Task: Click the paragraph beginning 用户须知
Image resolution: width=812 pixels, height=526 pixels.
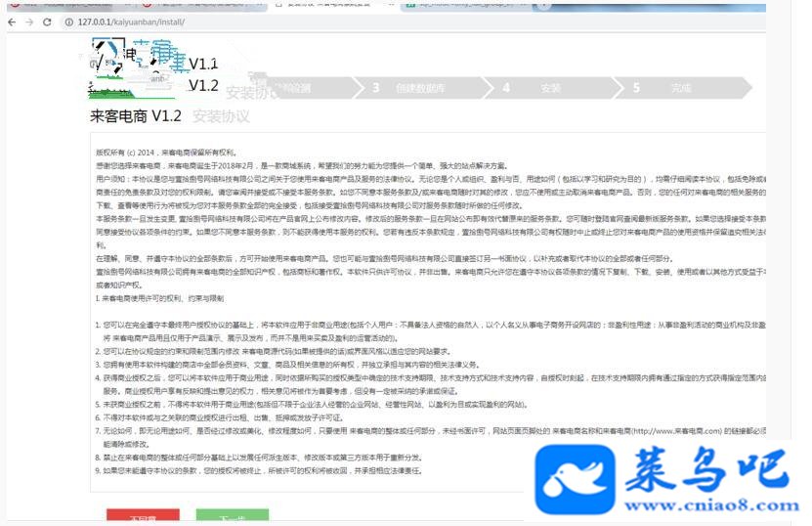Action: pyautogui.click(x=431, y=193)
